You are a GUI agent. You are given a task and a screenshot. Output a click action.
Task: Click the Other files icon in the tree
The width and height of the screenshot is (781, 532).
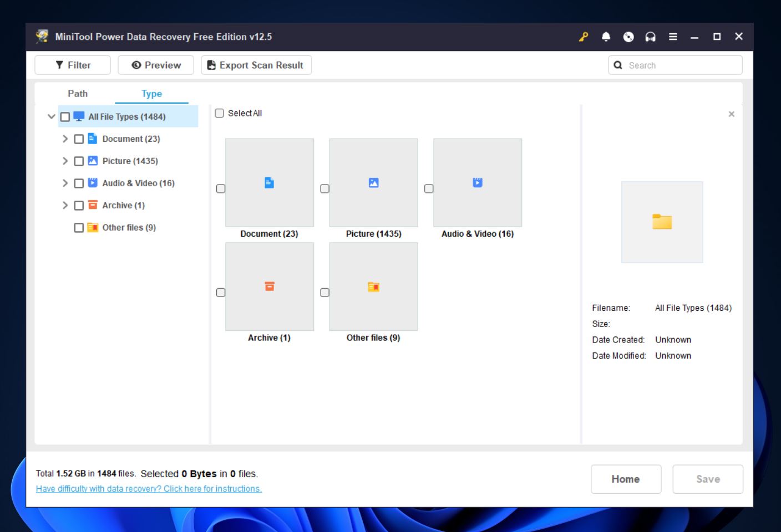tap(93, 227)
